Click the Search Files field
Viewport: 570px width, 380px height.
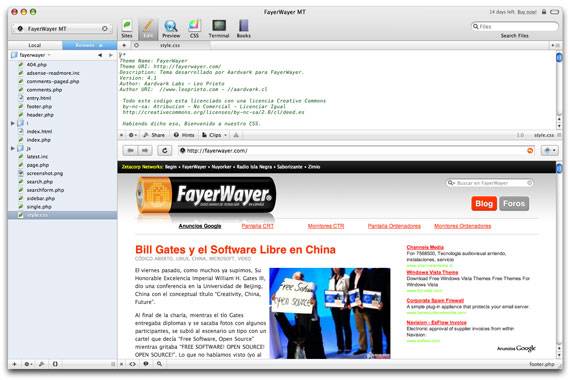tap(514, 27)
